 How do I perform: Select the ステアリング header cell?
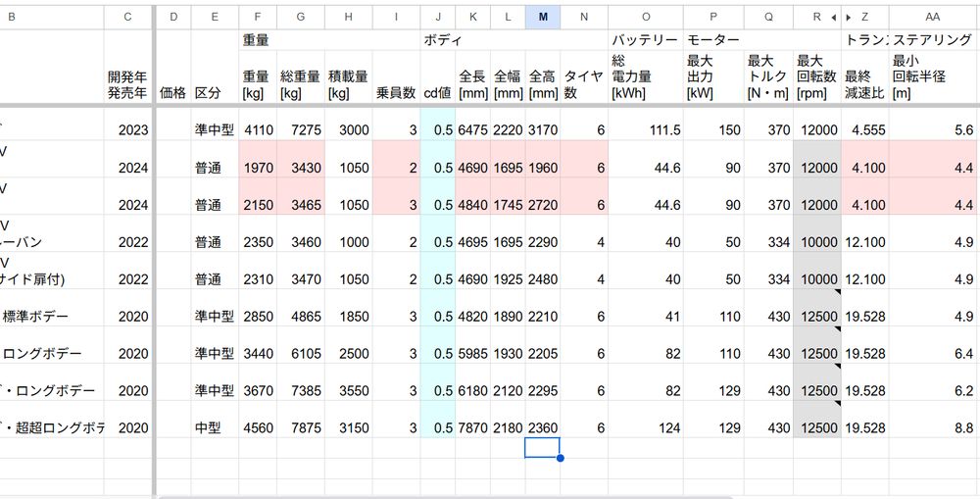coord(933,40)
